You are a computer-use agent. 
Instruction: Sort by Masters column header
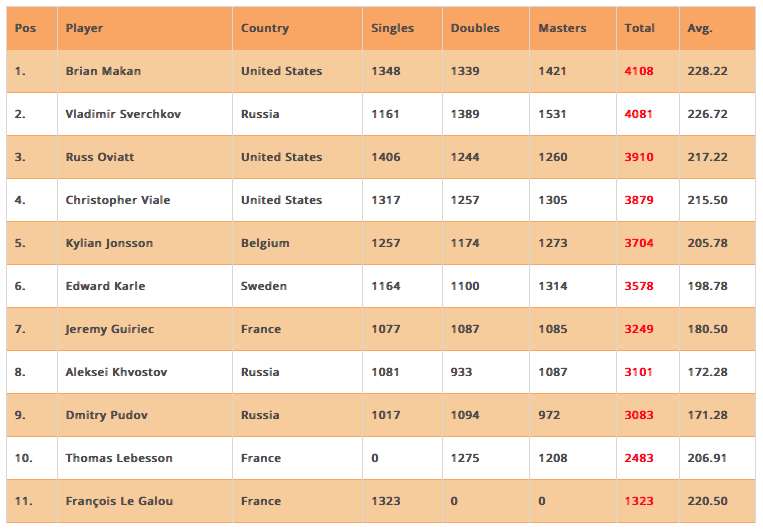point(562,28)
